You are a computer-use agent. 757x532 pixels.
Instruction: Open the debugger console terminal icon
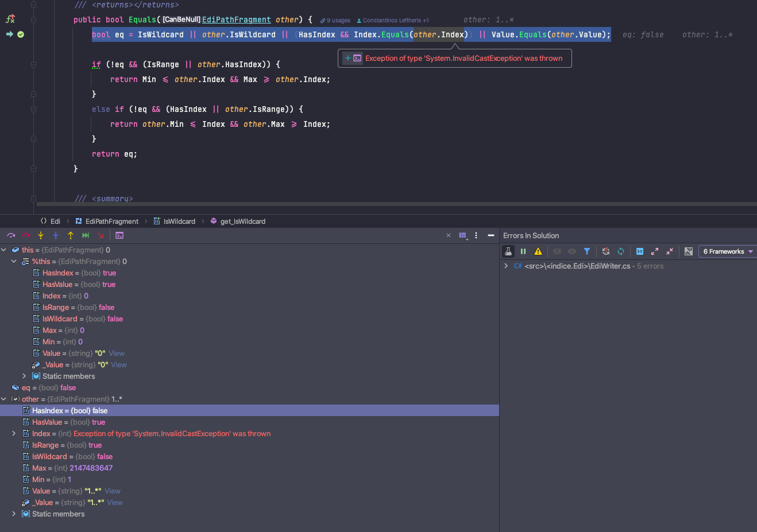point(119,235)
